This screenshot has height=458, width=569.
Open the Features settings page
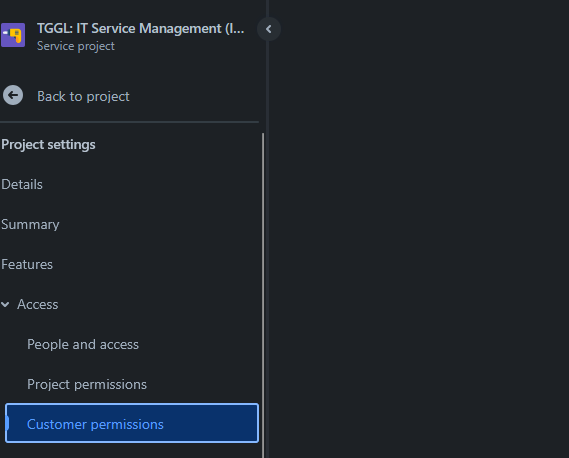(x=27, y=264)
